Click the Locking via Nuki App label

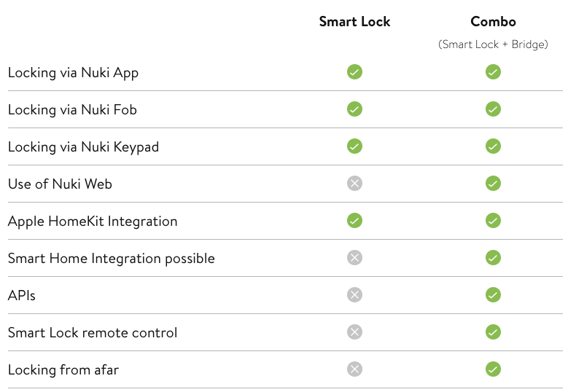pos(73,73)
